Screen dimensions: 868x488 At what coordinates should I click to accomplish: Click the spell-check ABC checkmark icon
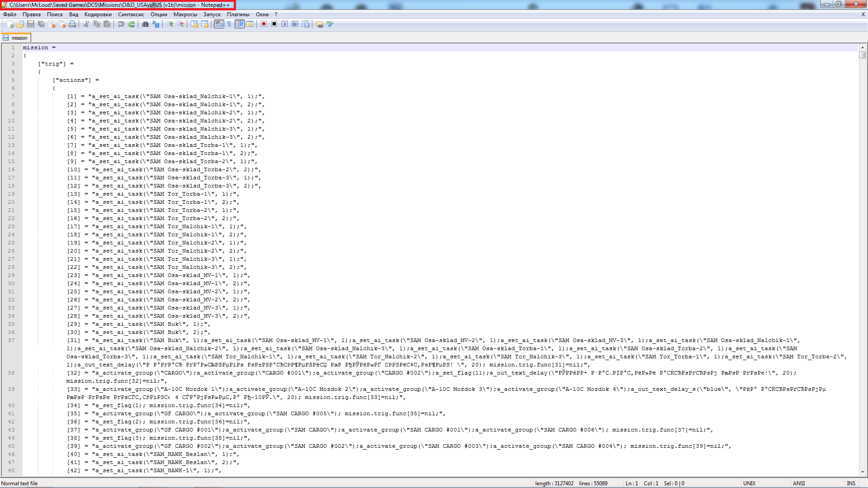tap(330, 24)
